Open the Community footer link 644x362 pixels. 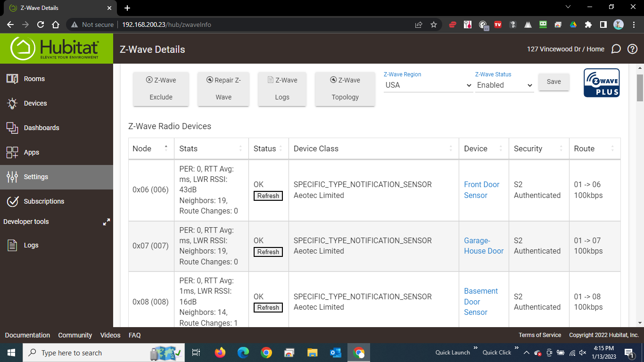[75, 335]
